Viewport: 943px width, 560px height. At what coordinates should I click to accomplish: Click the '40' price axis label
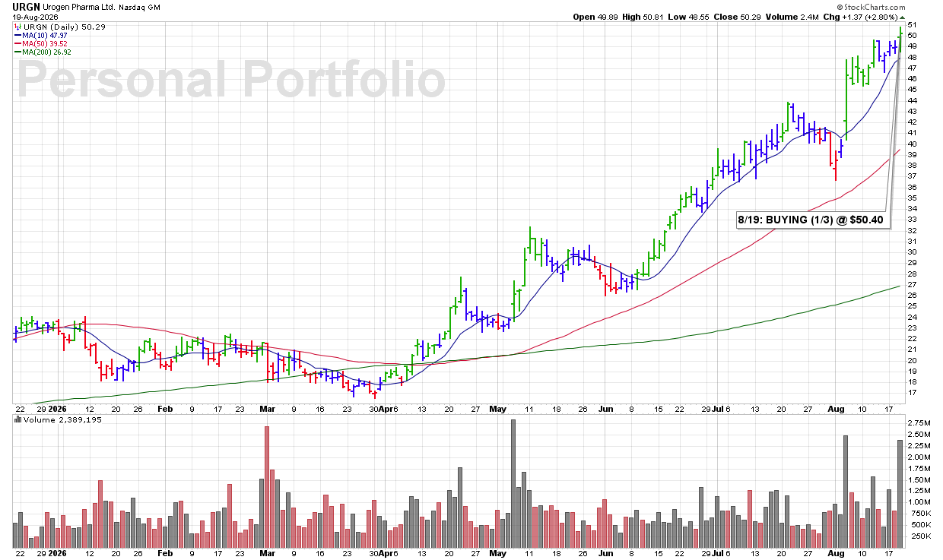[910, 144]
